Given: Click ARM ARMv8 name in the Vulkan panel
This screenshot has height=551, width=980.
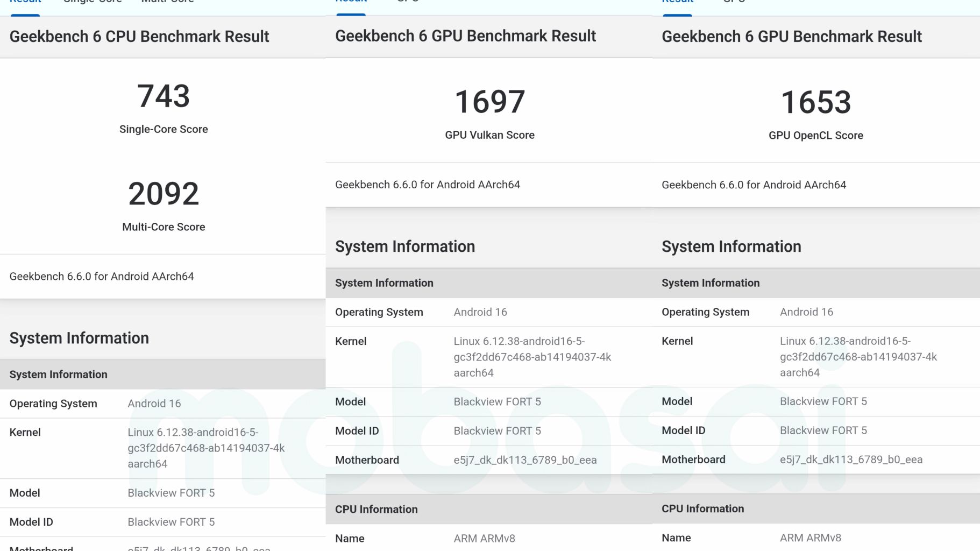Looking at the screenshot, I should point(484,538).
